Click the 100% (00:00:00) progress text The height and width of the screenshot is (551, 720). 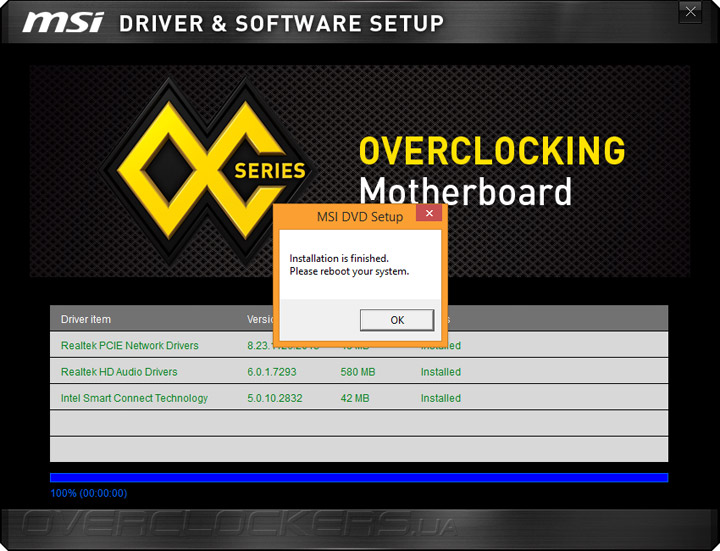[89, 493]
